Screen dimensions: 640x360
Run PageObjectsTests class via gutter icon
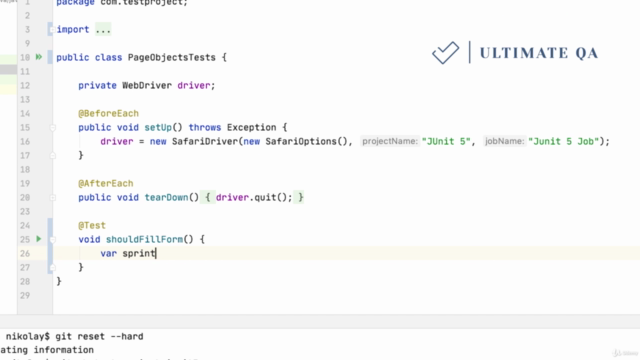click(x=39, y=57)
